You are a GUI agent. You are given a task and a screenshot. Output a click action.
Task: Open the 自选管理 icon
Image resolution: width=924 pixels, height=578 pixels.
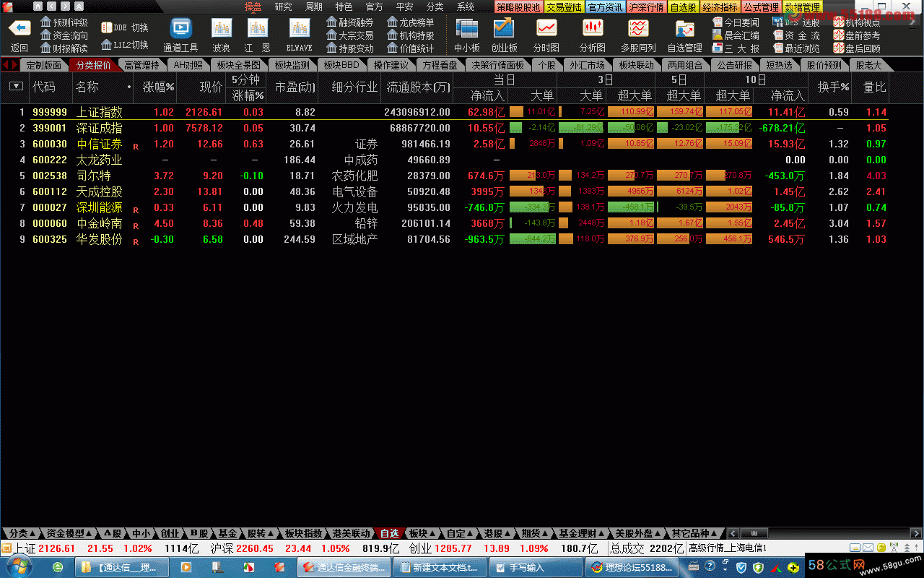(x=684, y=29)
